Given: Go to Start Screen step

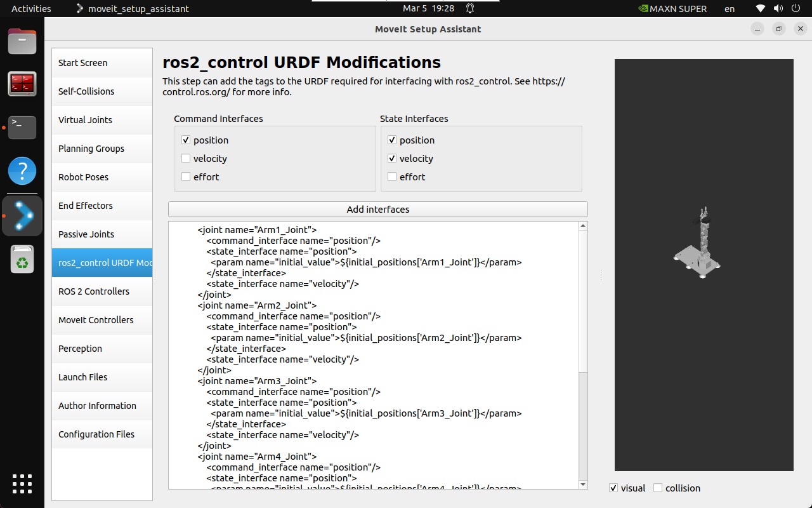Looking at the screenshot, I should [x=102, y=63].
